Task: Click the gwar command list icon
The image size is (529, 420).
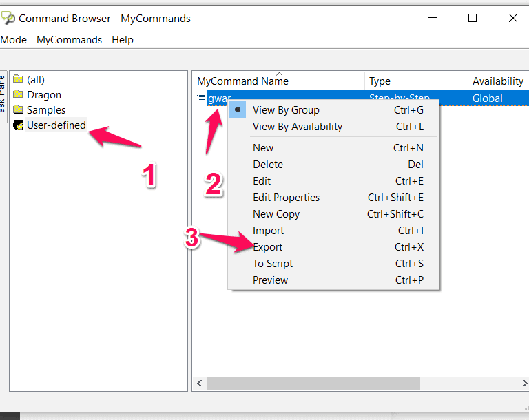Action: click(x=200, y=98)
